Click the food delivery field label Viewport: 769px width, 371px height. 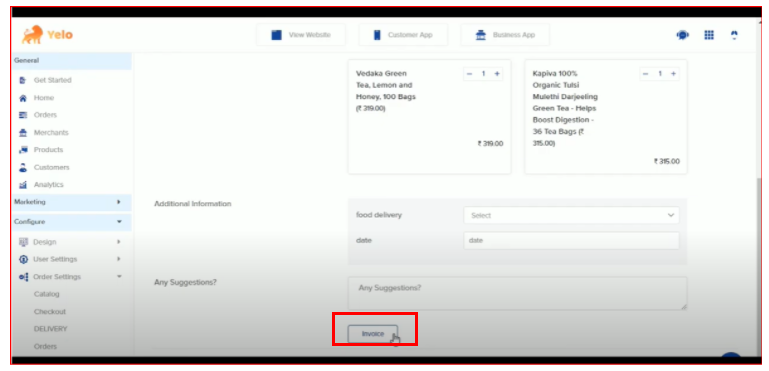(379, 215)
